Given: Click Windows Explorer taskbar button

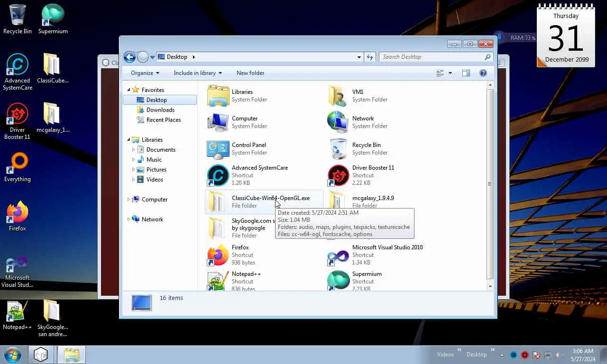Looking at the screenshot, I should click(x=72, y=355).
